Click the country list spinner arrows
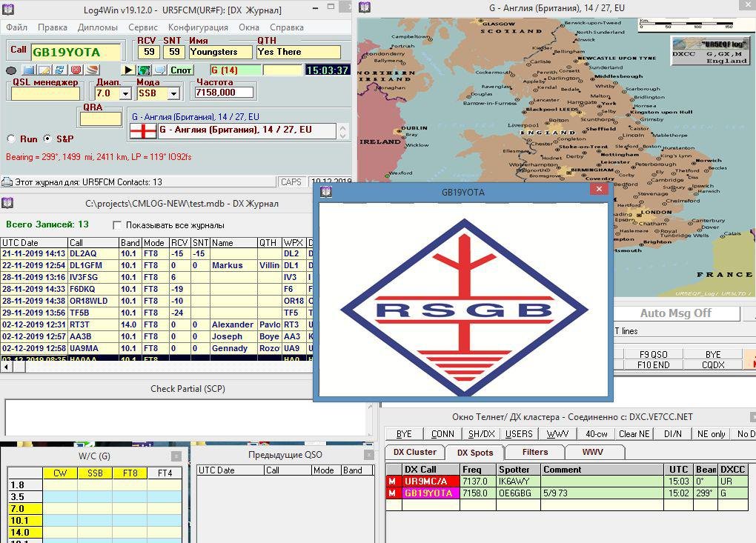The image size is (756, 543). 343,132
